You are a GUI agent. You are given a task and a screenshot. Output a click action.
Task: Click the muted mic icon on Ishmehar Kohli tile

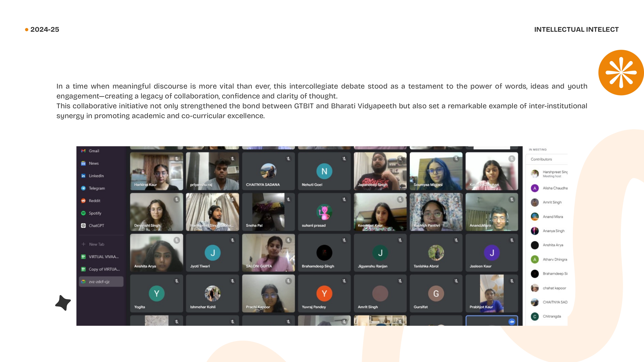click(x=232, y=281)
